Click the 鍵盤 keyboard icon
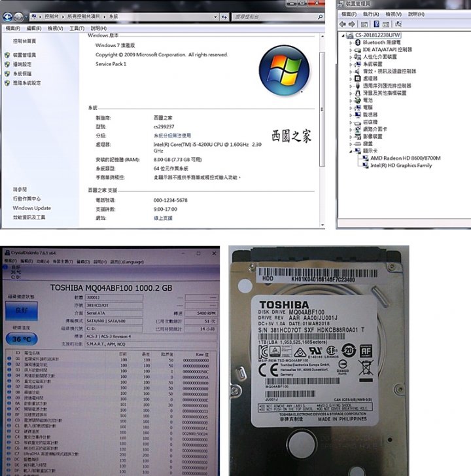 pyautogui.click(x=358, y=143)
